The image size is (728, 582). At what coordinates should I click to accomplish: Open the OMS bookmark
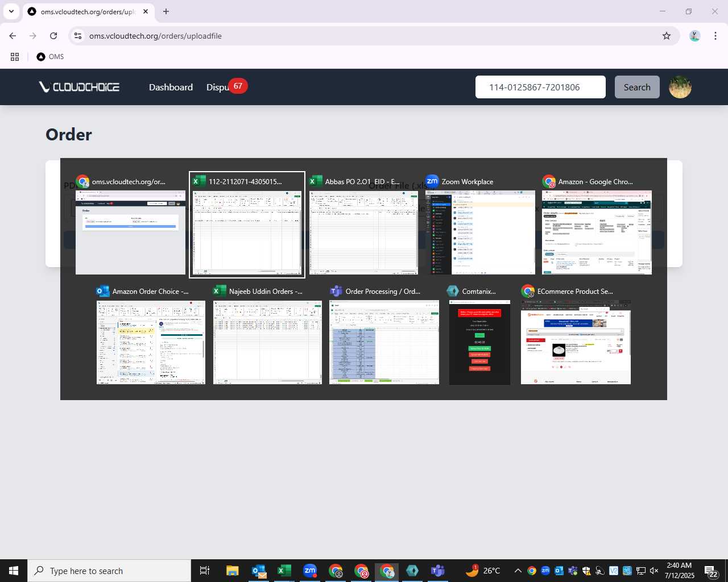[x=50, y=57]
